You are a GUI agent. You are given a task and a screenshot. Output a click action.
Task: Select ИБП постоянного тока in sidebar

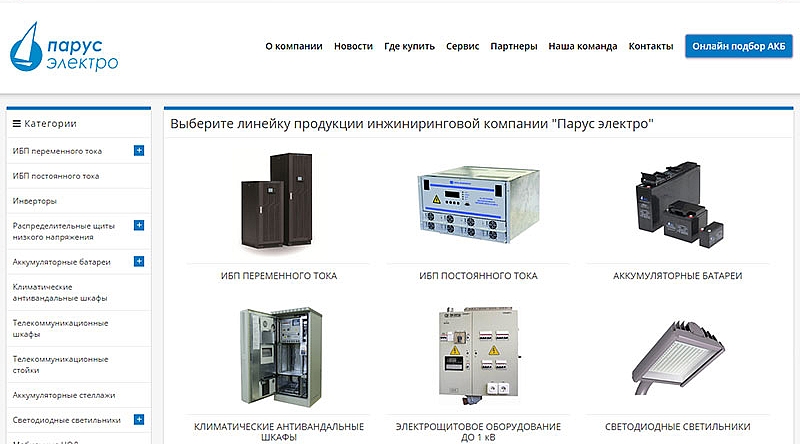(56, 176)
